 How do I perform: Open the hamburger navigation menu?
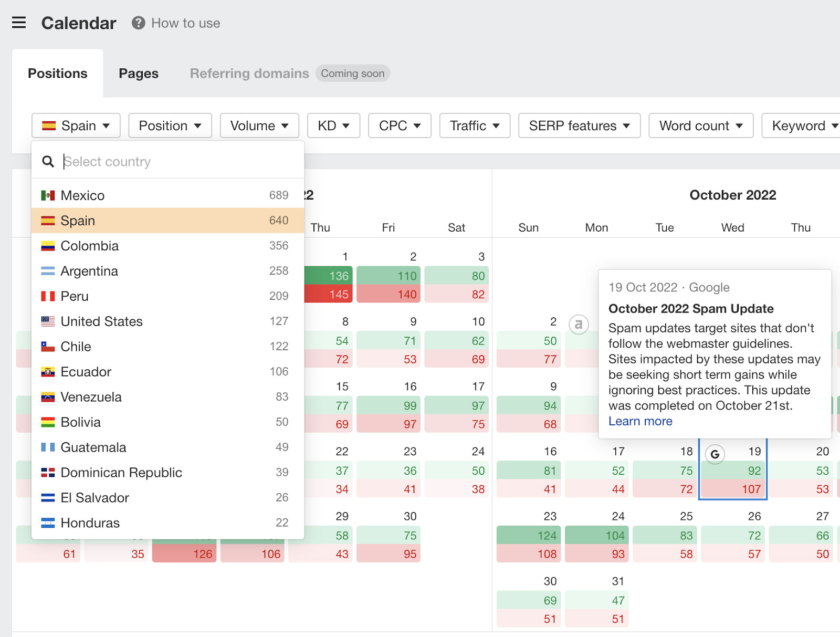pos(18,22)
